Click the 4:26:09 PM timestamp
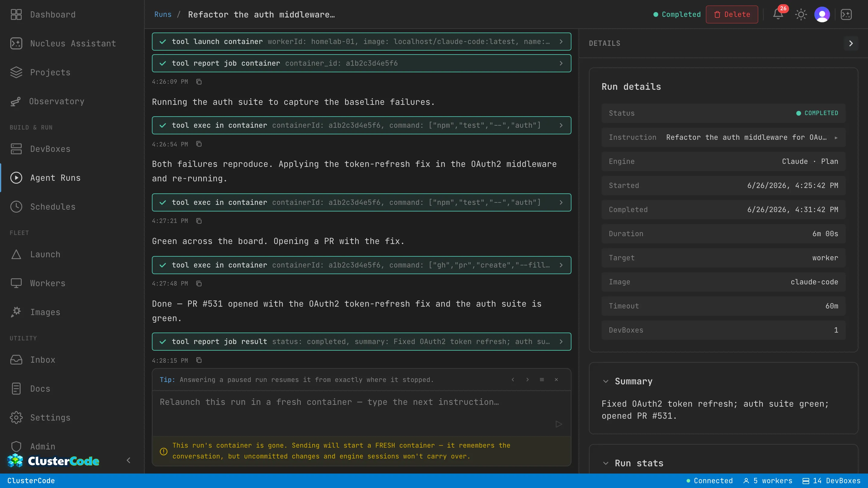This screenshot has width=868, height=488. point(170,82)
